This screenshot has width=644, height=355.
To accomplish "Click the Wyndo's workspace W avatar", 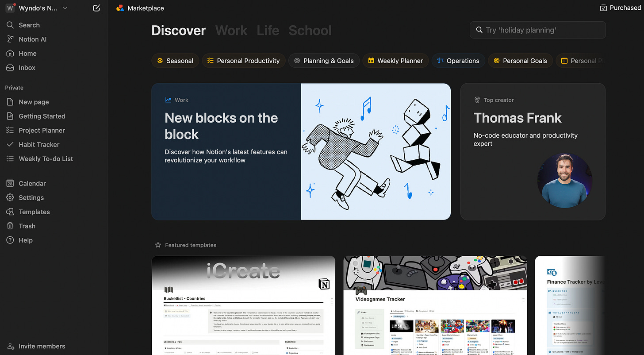I will 10,8.
